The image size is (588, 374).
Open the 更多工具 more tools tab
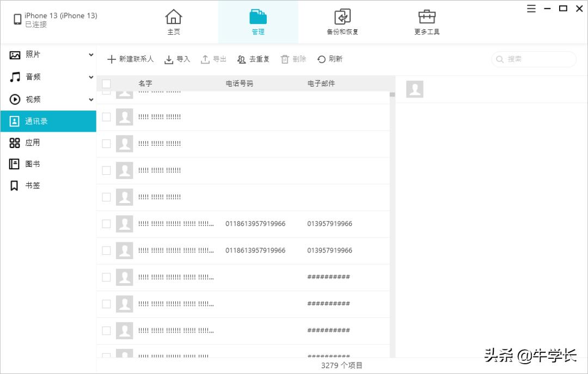click(x=427, y=22)
